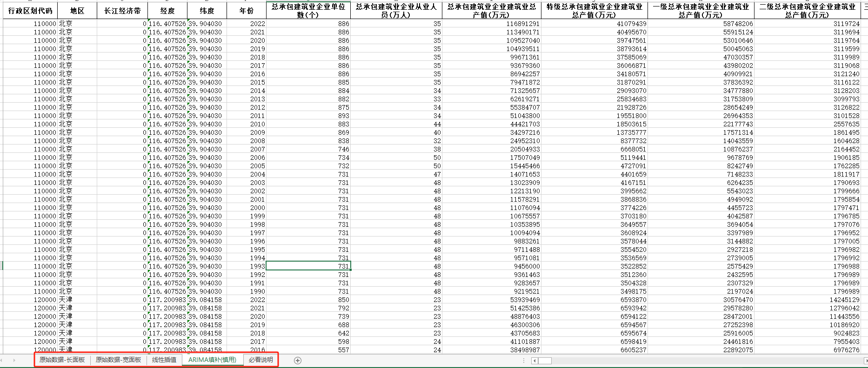Select the 总承包建筑业企业从业人员(万人) header cell
This screenshot has height=368, width=868.
pyautogui.click(x=396, y=11)
